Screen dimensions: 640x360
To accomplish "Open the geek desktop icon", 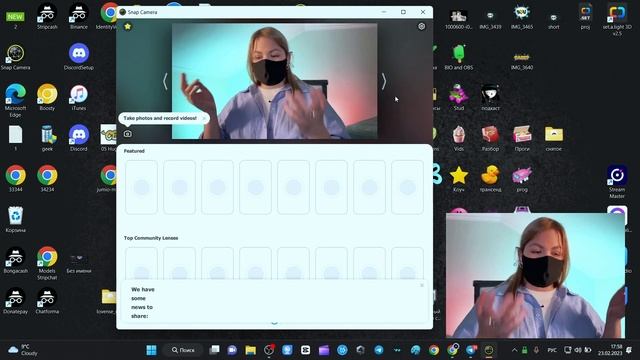I will [47, 139].
